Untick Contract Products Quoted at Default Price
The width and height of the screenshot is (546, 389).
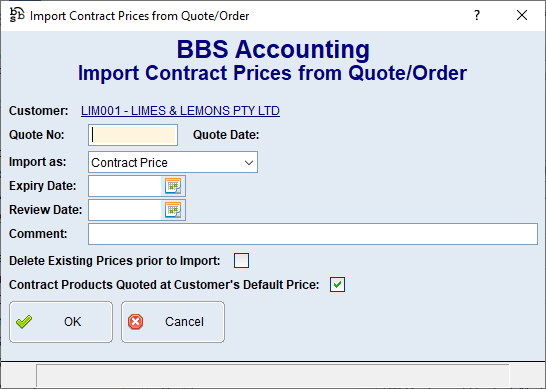pos(337,285)
